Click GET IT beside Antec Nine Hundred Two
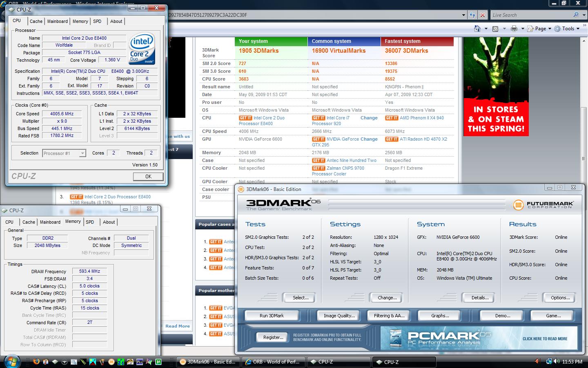 click(x=318, y=160)
